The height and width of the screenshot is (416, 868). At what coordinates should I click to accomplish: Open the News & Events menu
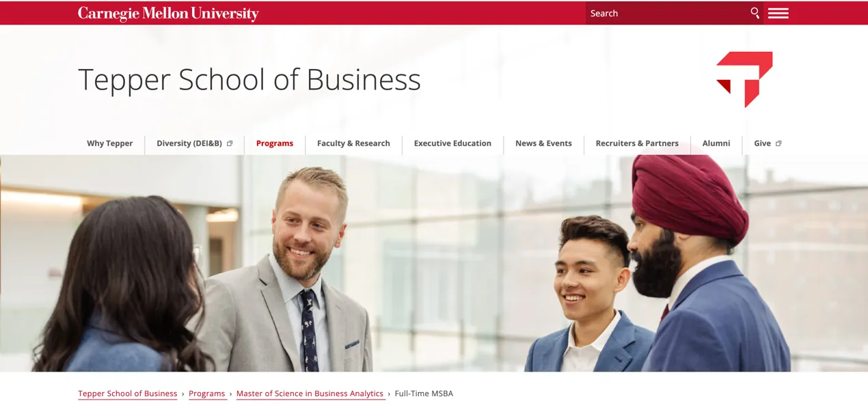[x=543, y=143]
